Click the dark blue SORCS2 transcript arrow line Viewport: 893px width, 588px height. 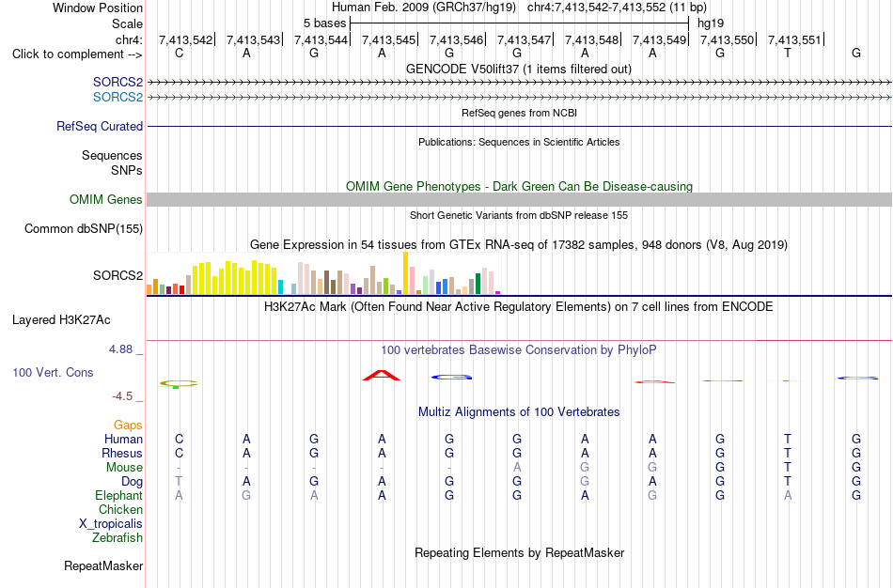(520, 83)
